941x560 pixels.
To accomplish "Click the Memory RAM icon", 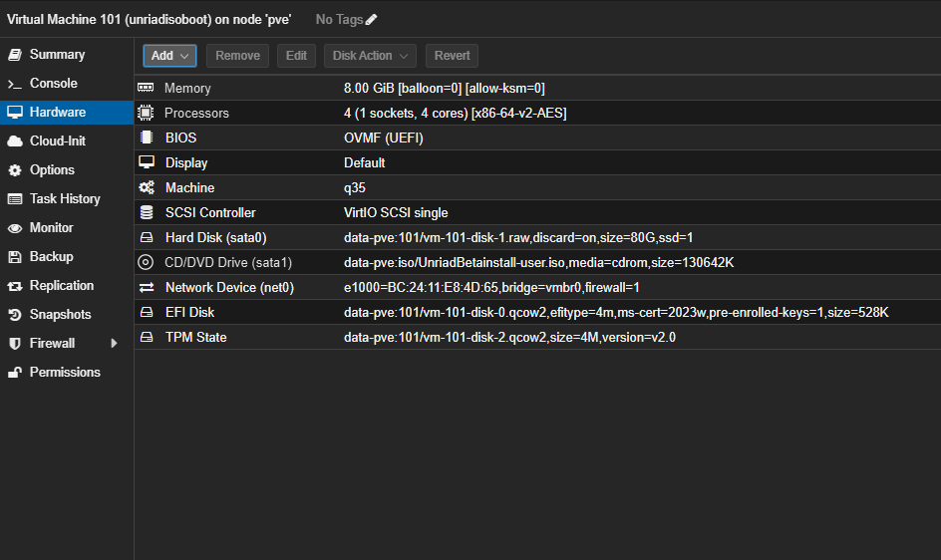I will coord(146,88).
